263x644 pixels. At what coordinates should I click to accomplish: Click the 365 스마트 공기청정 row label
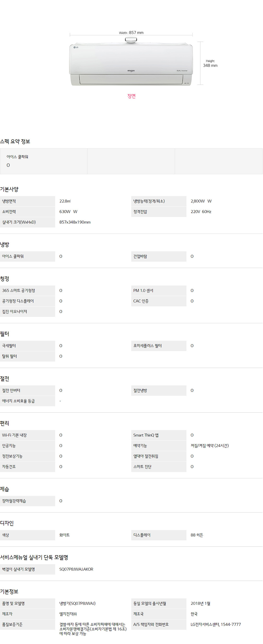[19, 291]
